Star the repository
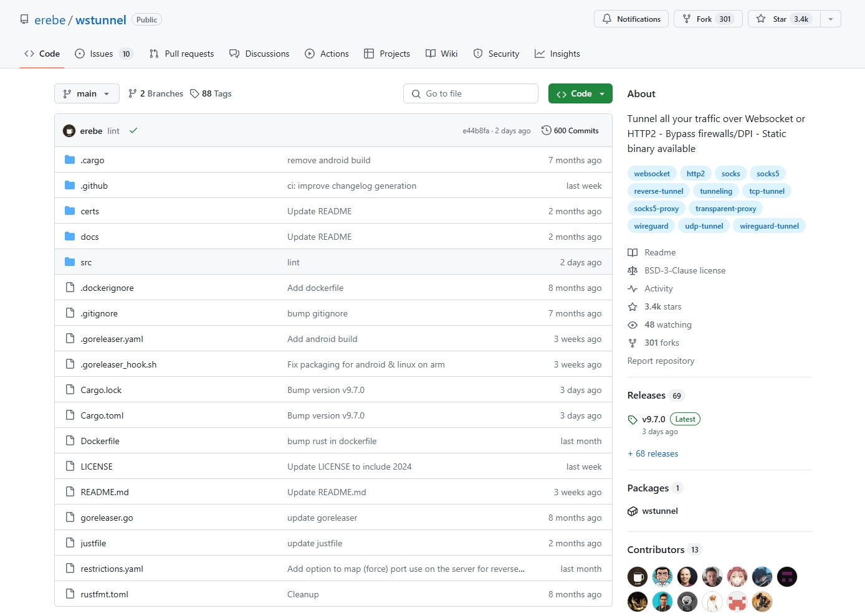 [784, 19]
